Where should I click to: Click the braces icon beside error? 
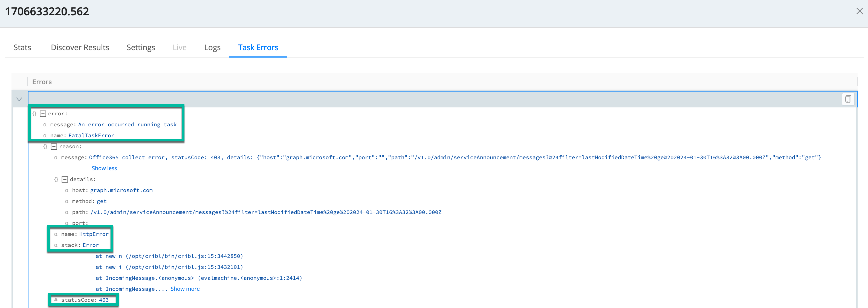click(x=34, y=114)
